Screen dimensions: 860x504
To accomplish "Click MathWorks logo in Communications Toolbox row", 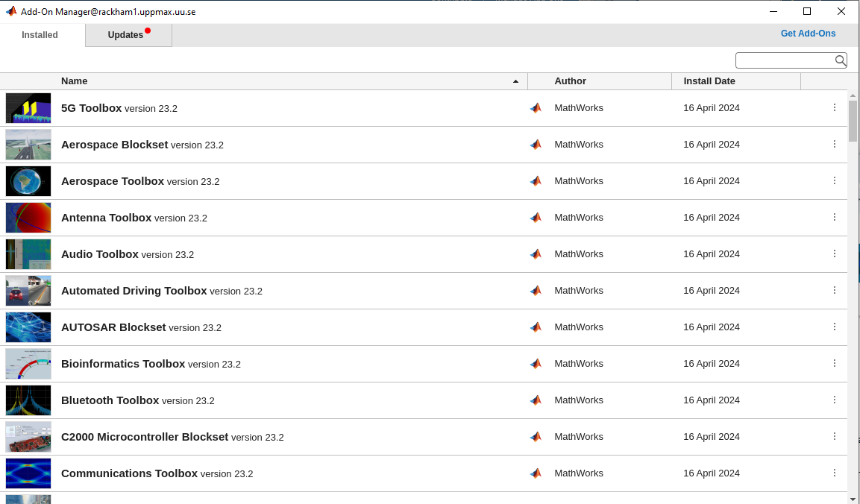I will (x=536, y=473).
